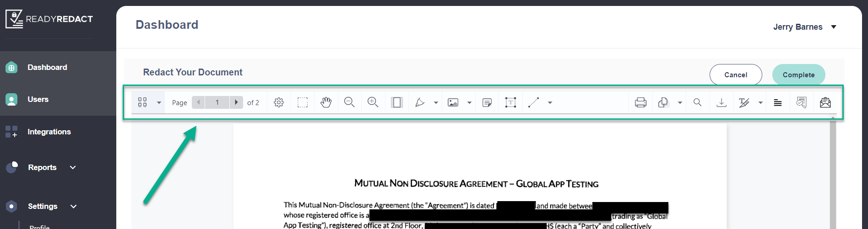This screenshot has height=229, width=868.
Task: Open the viewer settings gear
Action: point(278,102)
